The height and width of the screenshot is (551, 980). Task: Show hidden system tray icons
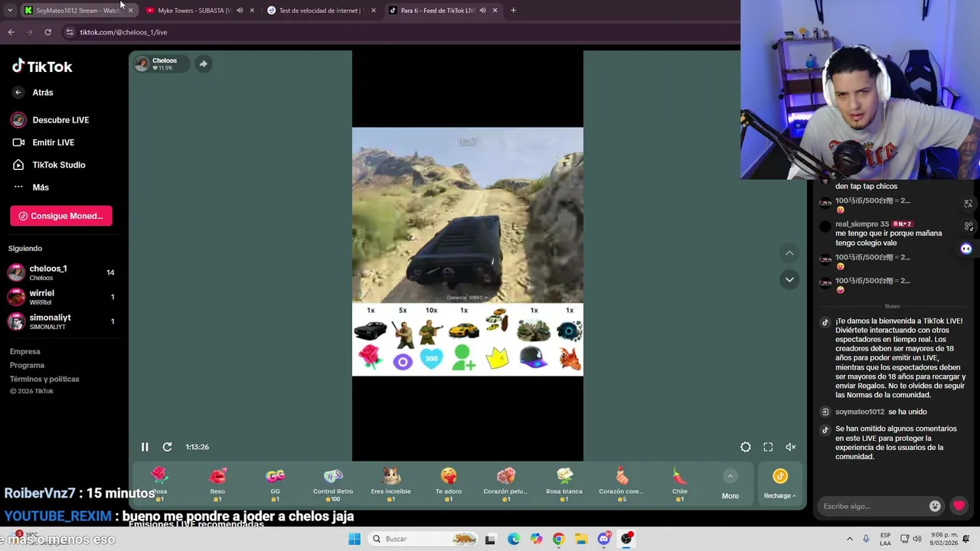coord(849,539)
